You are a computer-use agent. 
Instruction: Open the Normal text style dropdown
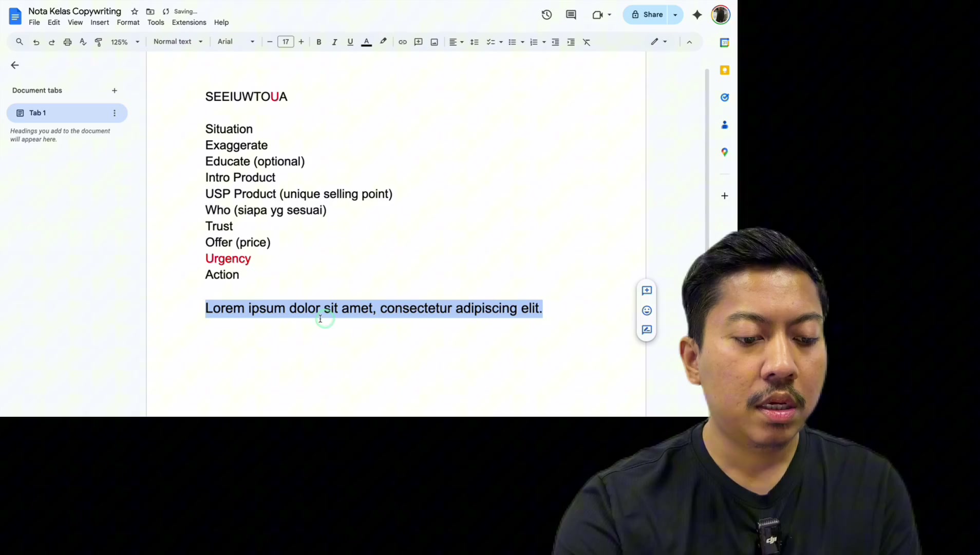click(178, 42)
